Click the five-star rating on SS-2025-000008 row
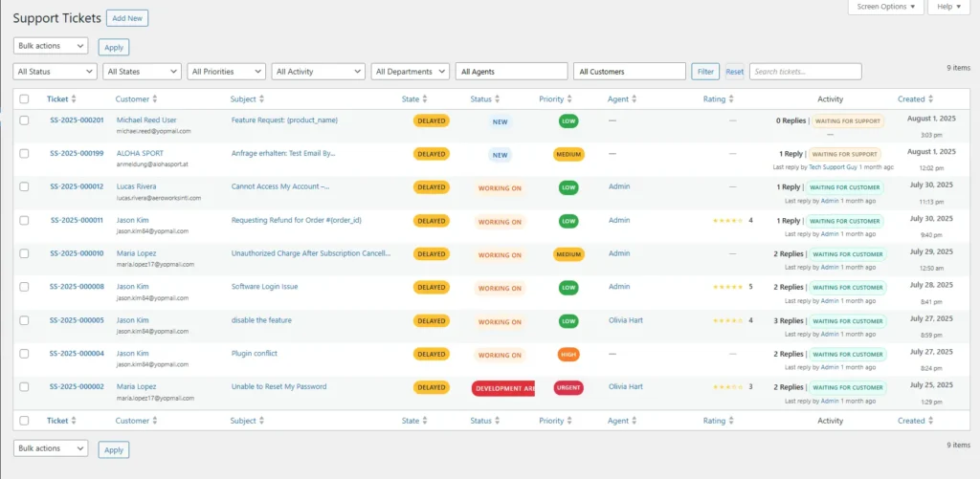This screenshot has height=479, width=980. click(x=728, y=287)
